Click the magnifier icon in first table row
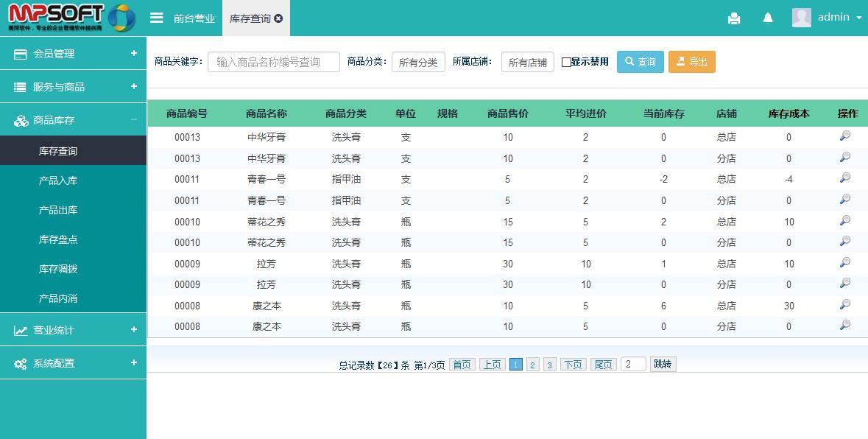Screen dimensions: 868x439 coord(845,136)
